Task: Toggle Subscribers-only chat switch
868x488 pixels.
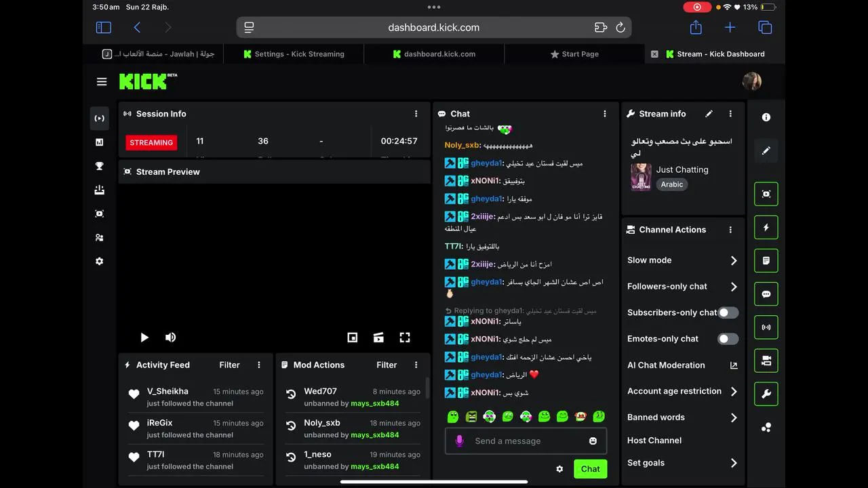Action: click(x=728, y=312)
